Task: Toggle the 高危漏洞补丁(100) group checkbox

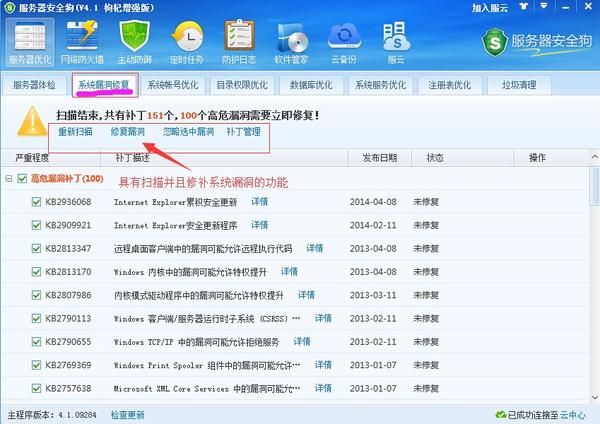Action: pyautogui.click(x=22, y=178)
